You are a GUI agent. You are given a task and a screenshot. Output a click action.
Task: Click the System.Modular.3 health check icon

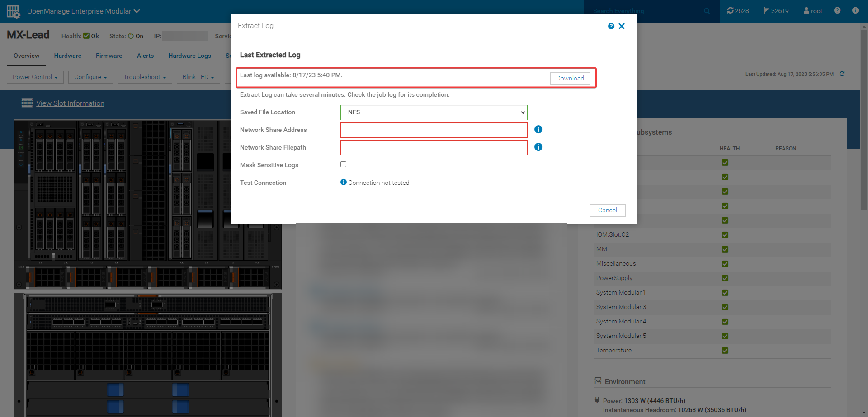click(725, 307)
